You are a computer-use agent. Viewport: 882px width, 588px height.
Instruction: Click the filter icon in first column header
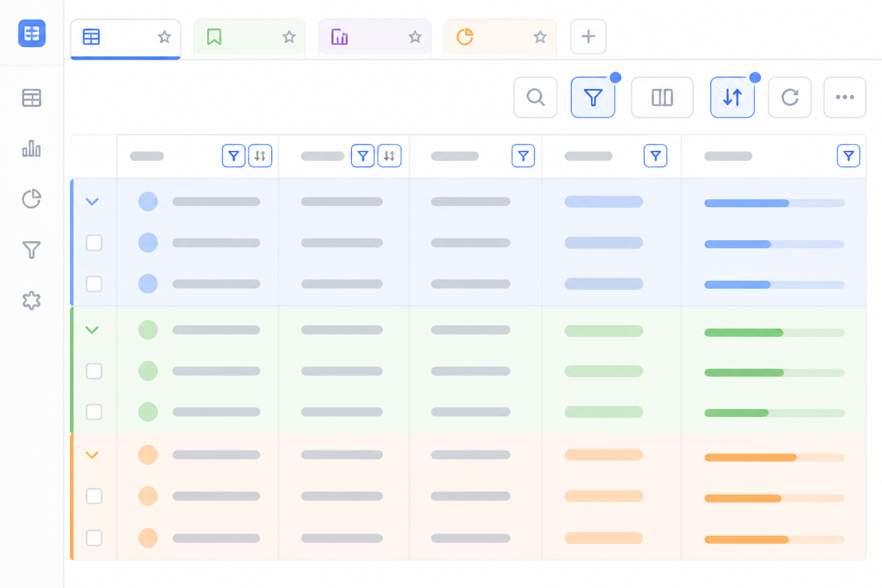point(234,156)
